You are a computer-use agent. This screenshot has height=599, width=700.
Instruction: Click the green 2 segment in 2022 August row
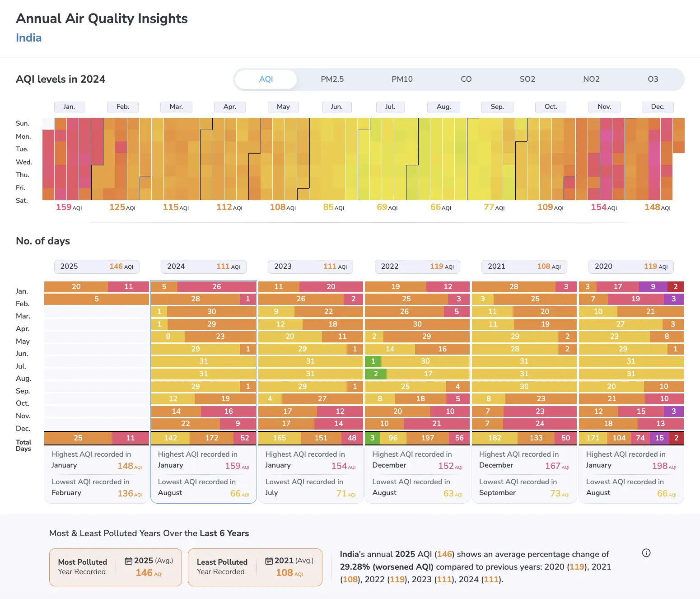pos(376,374)
